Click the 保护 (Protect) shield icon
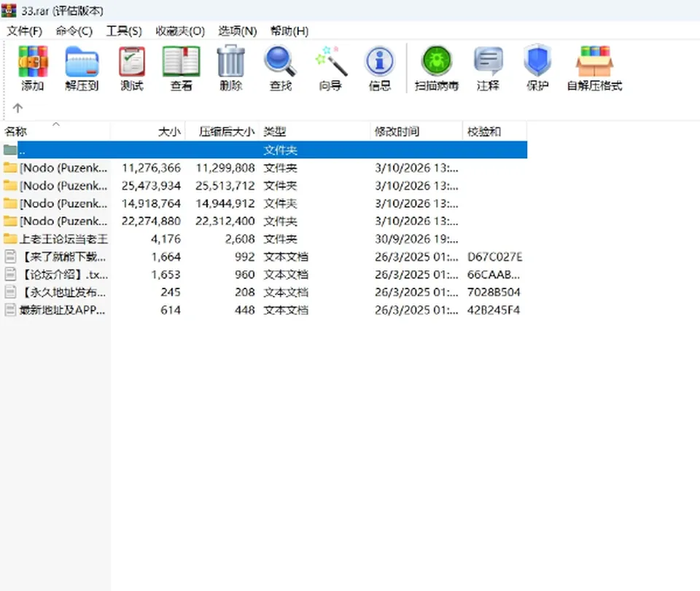This screenshot has height=591, width=700. coord(537,69)
